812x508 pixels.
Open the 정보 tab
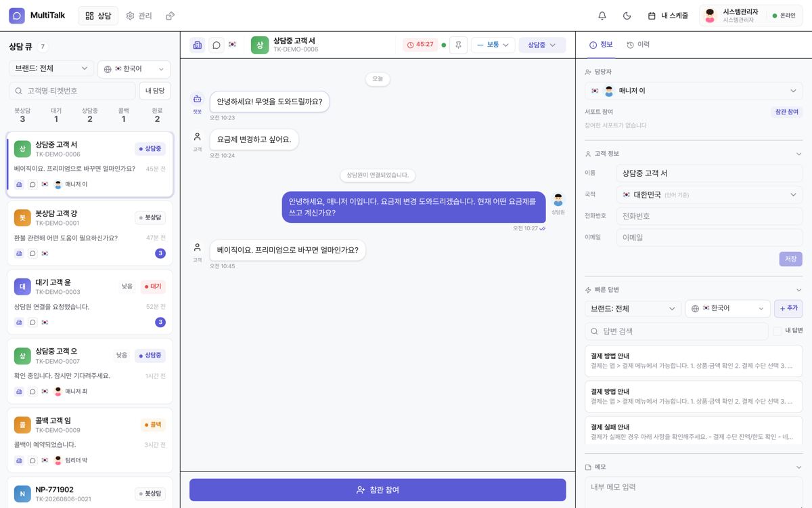coord(601,45)
